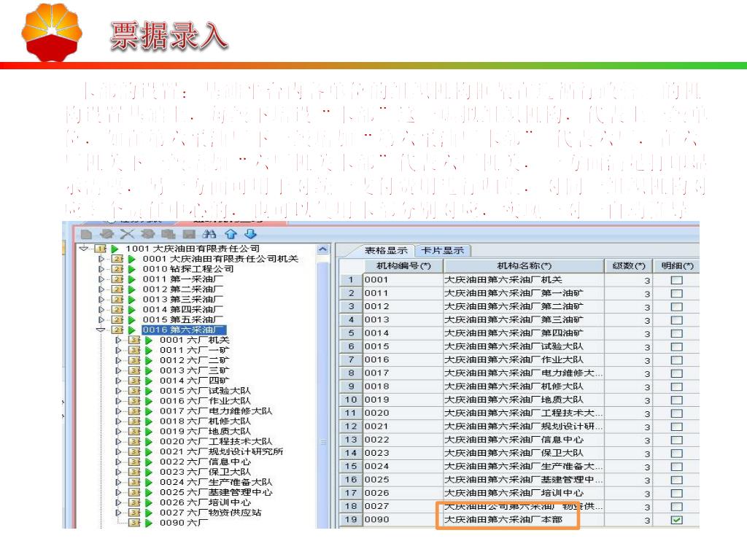This screenshot has width=747, height=560.
Task: Click cell 大庆油田第六采油厂第四油矿
Action: click(524, 333)
